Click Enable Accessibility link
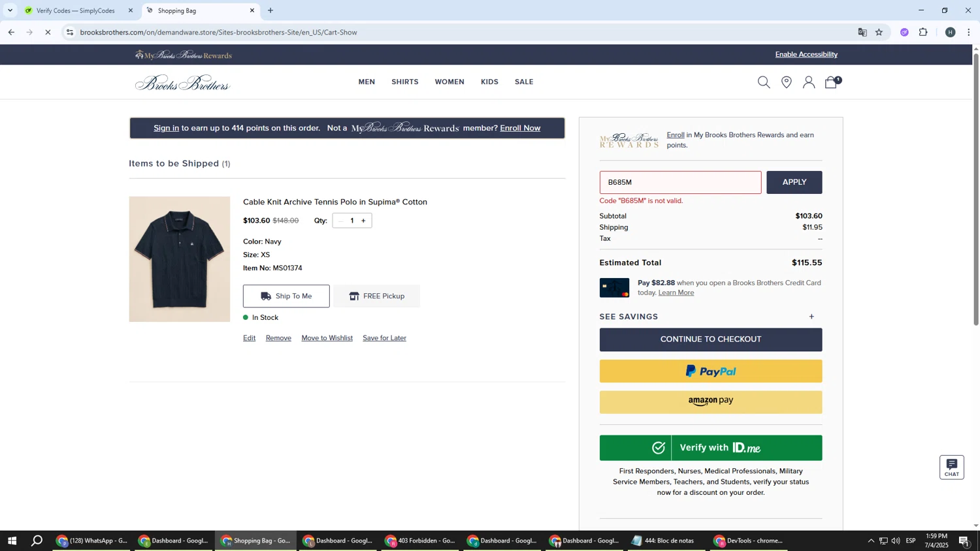This screenshot has height=551, width=980. tap(806, 54)
